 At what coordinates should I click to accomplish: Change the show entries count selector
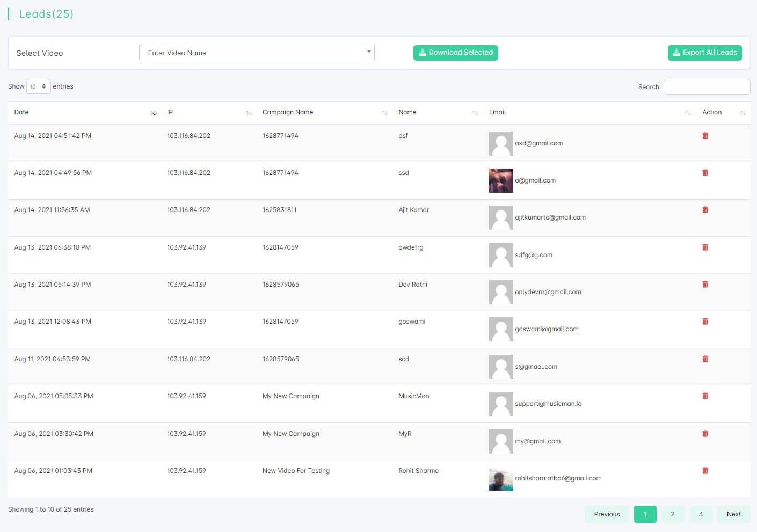point(38,86)
